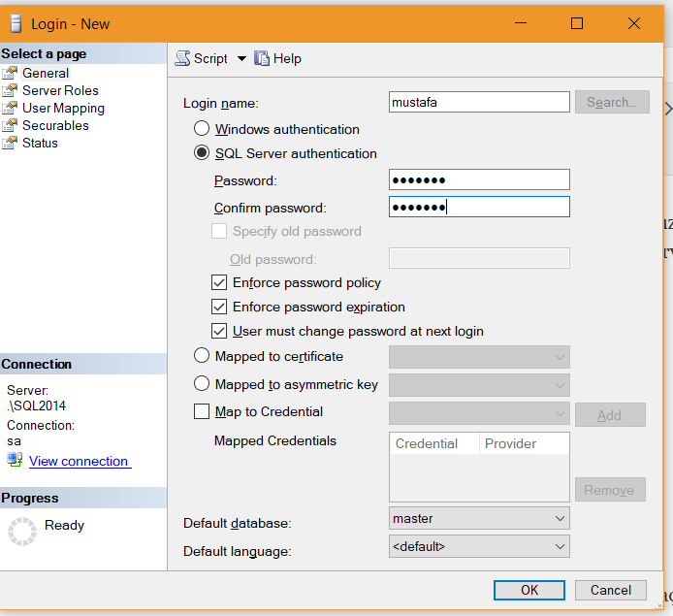Click the database icon in title bar
This screenshot has width=673, height=616.
click(16, 23)
